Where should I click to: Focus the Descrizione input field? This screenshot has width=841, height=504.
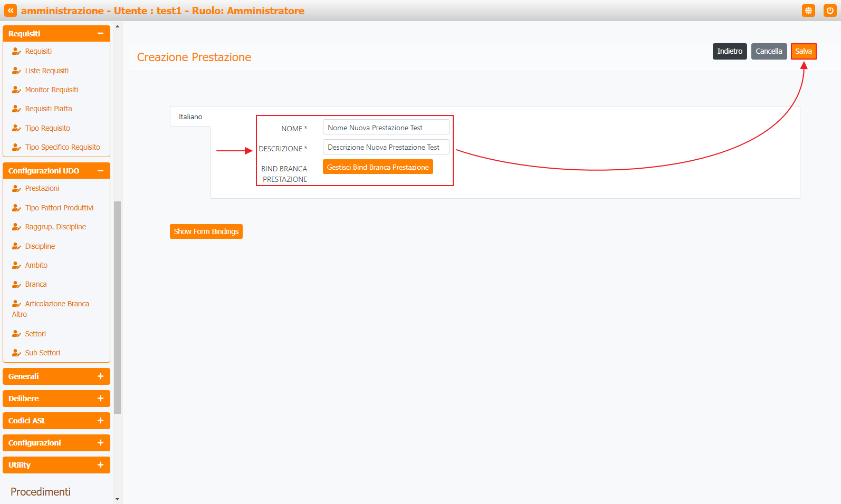386,147
